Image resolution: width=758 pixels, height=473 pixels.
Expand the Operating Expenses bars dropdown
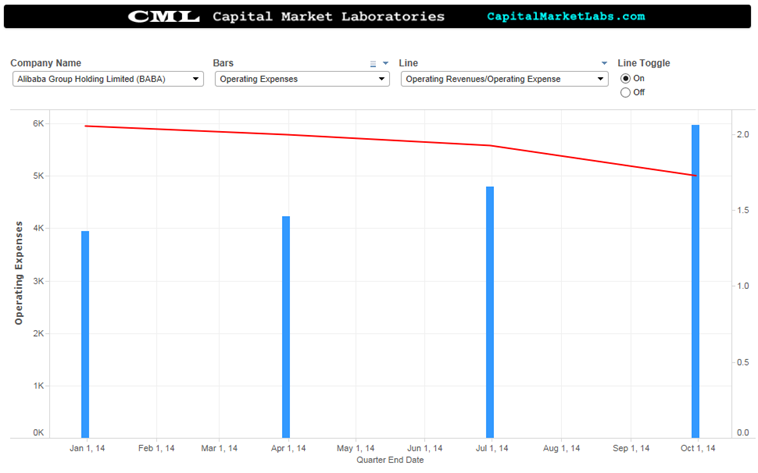(x=302, y=79)
